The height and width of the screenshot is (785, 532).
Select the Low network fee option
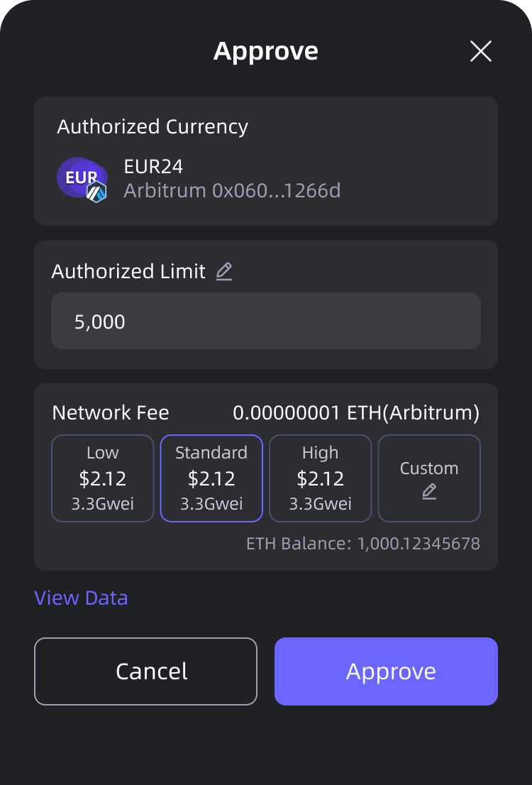(x=103, y=478)
